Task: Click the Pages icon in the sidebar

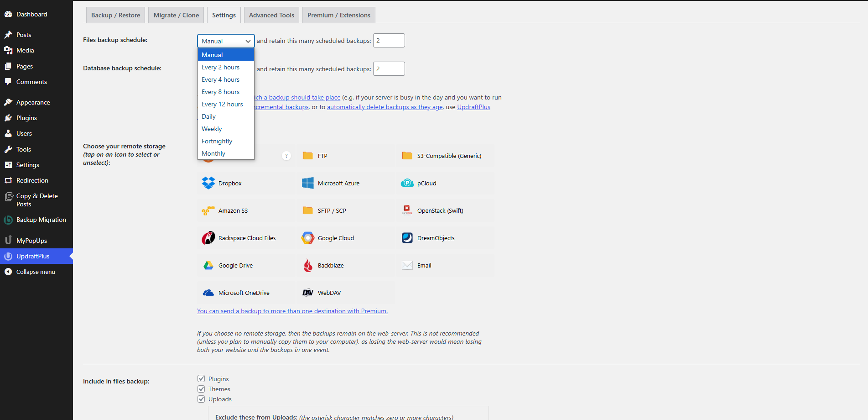Action: click(x=8, y=66)
